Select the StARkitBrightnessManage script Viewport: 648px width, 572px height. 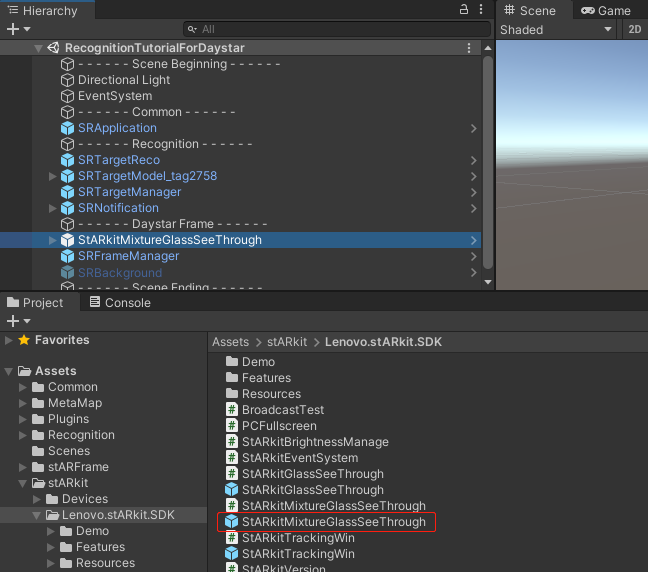pos(315,442)
